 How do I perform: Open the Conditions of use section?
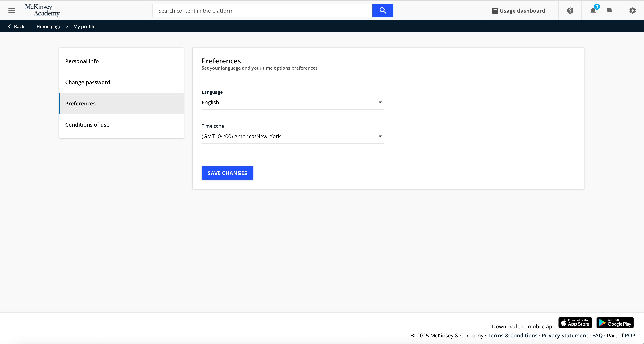(x=87, y=125)
